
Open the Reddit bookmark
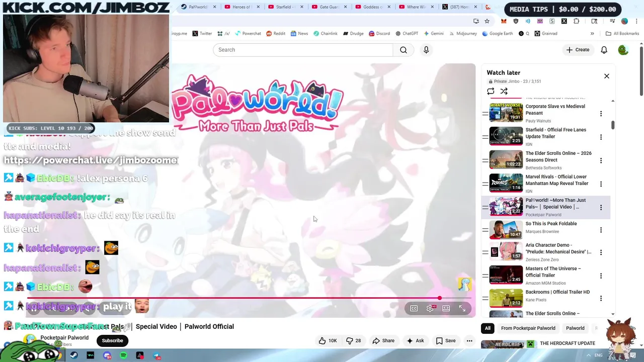[276, 34]
